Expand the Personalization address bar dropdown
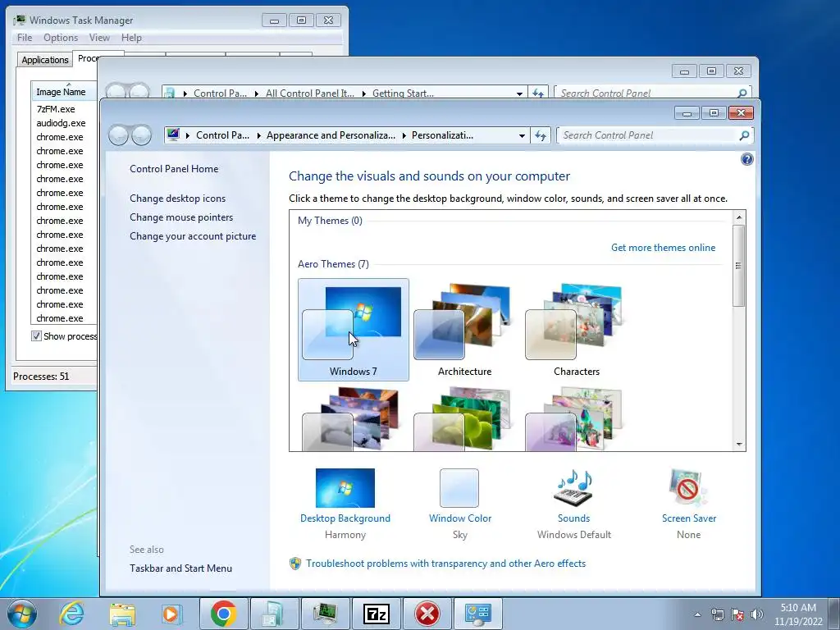 coord(522,135)
